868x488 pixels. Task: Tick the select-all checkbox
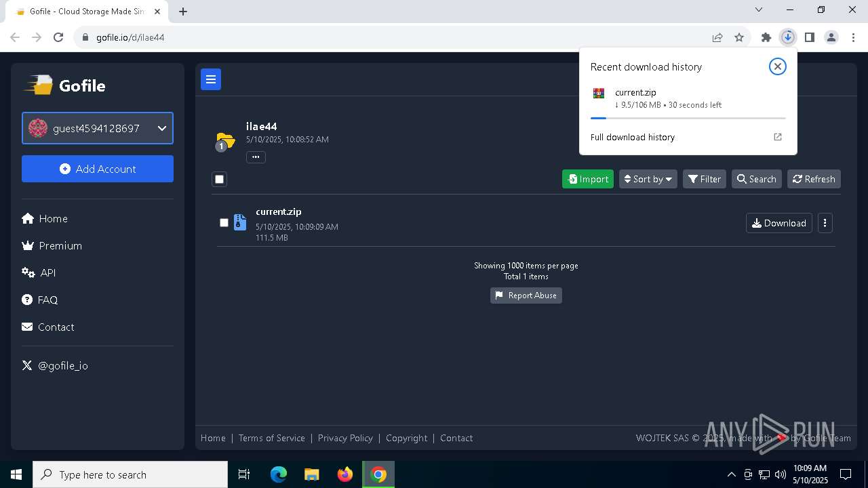pyautogui.click(x=219, y=179)
